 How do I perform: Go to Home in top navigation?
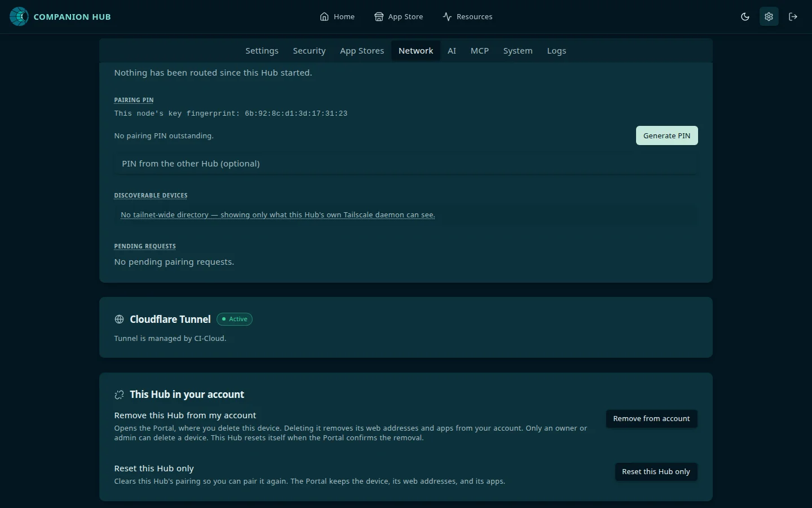(x=337, y=16)
